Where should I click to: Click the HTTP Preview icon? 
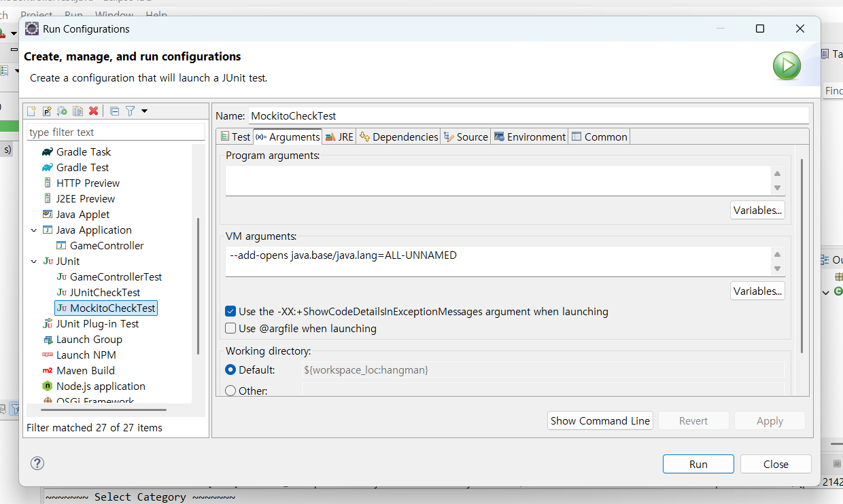click(47, 183)
